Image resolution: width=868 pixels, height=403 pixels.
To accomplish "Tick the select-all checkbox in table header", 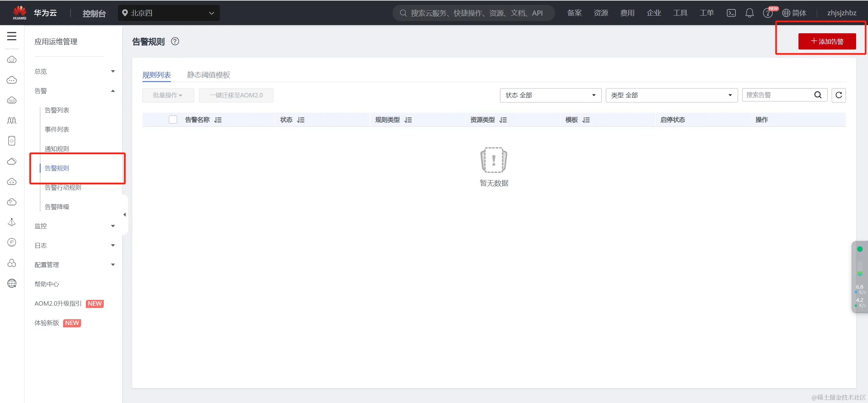I will coord(173,119).
